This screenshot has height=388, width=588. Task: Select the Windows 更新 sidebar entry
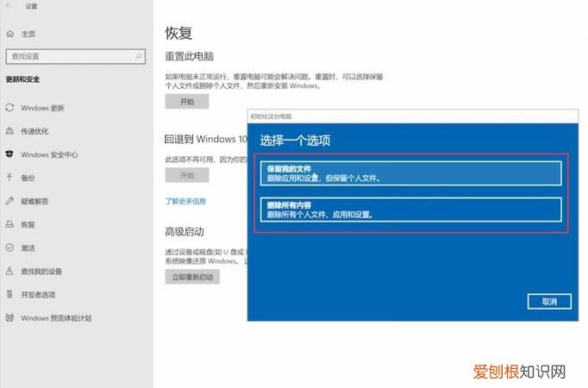point(42,108)
